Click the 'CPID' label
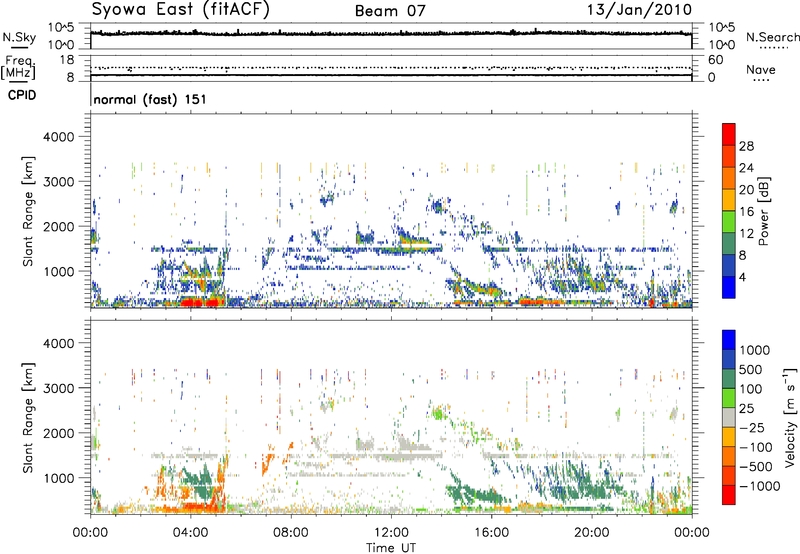 click(x=22, y=95)
